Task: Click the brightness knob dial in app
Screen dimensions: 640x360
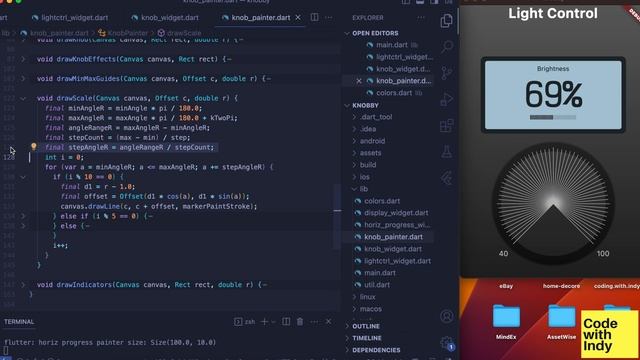Action: click(553, 202)
